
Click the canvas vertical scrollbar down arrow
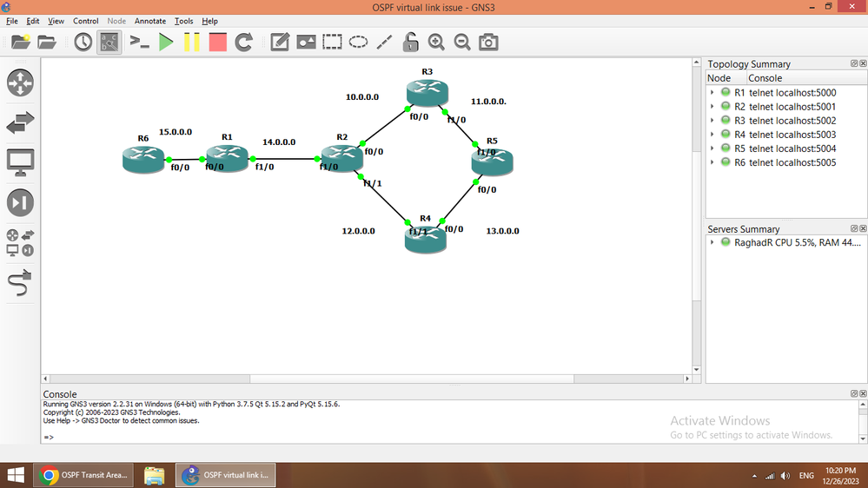click(696, 370)
